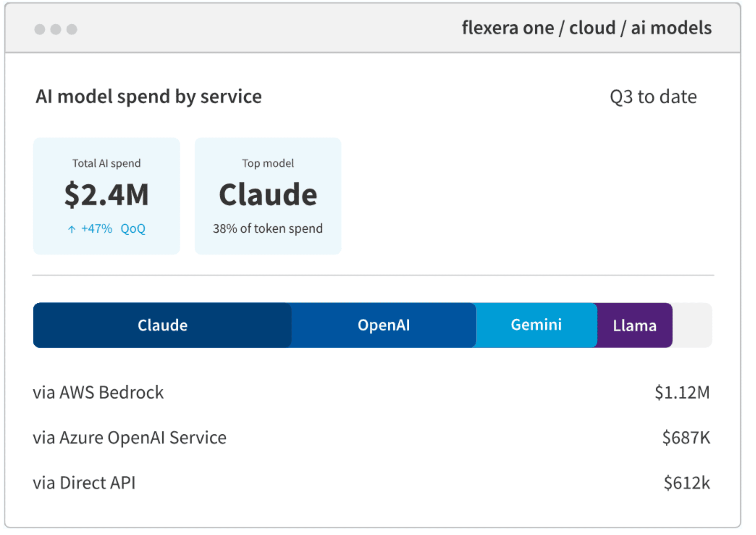This screenshot has width=756, height=535.
Task: Open the Total AI spend card
Action: pos(107,196)
